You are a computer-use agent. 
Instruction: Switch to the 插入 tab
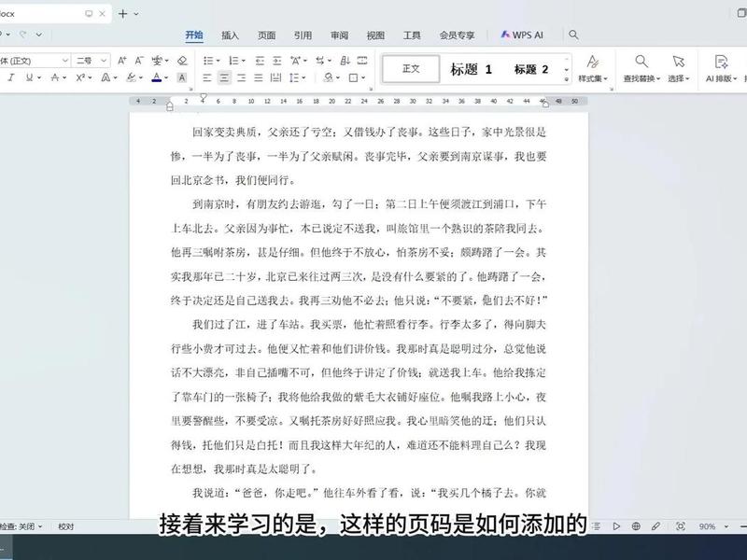point(230,35)
